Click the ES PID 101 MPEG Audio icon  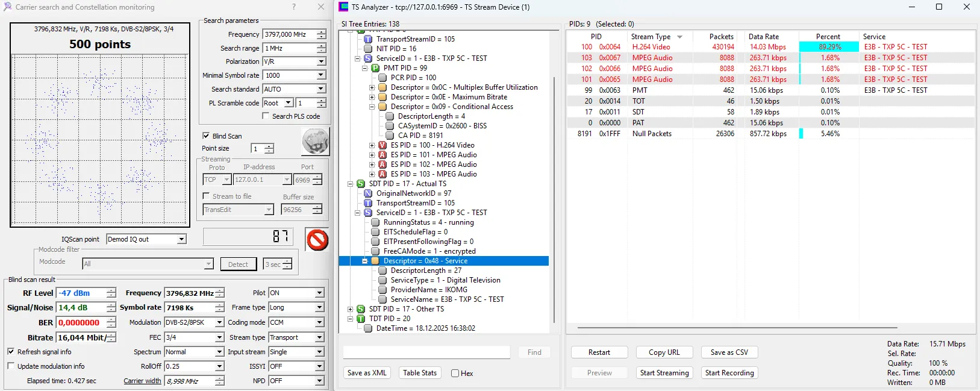382,155
